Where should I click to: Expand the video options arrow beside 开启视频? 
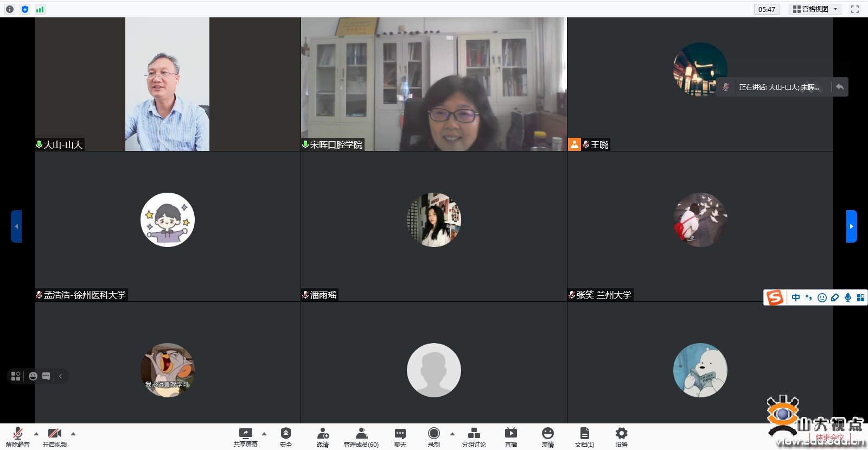(73, 434)
